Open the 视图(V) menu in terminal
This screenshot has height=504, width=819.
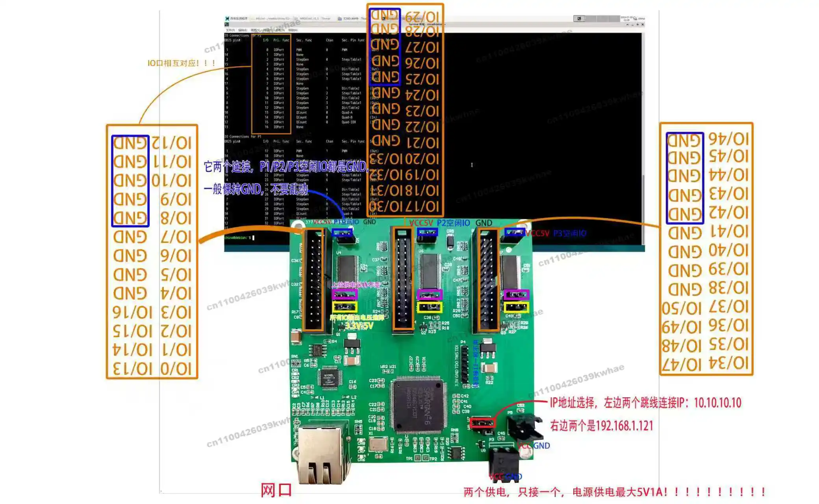tap(255, 30)
